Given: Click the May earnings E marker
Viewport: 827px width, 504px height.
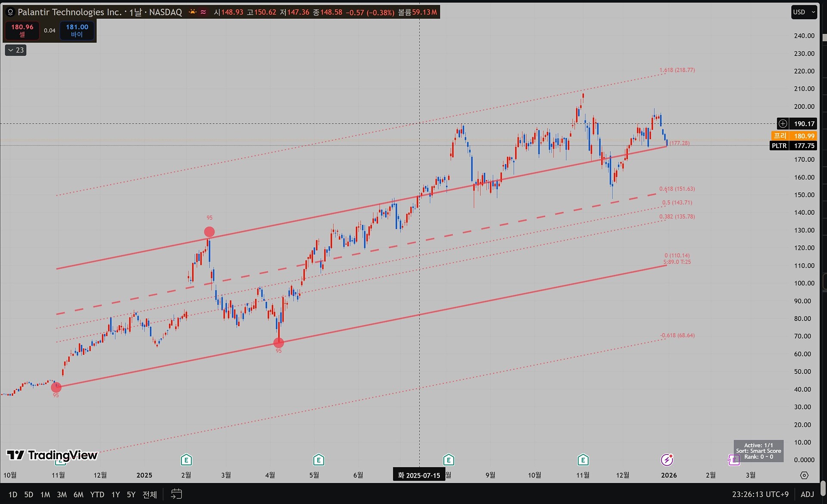Looking at the screenshot, I should pyautogui.click(x=318, y=460).
